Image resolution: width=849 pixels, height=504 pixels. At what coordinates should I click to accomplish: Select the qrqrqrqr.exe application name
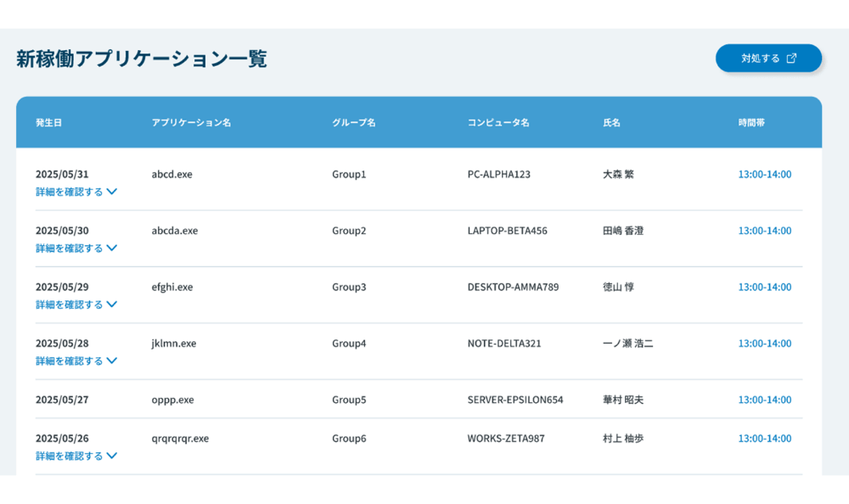click(x=180, y=439)
